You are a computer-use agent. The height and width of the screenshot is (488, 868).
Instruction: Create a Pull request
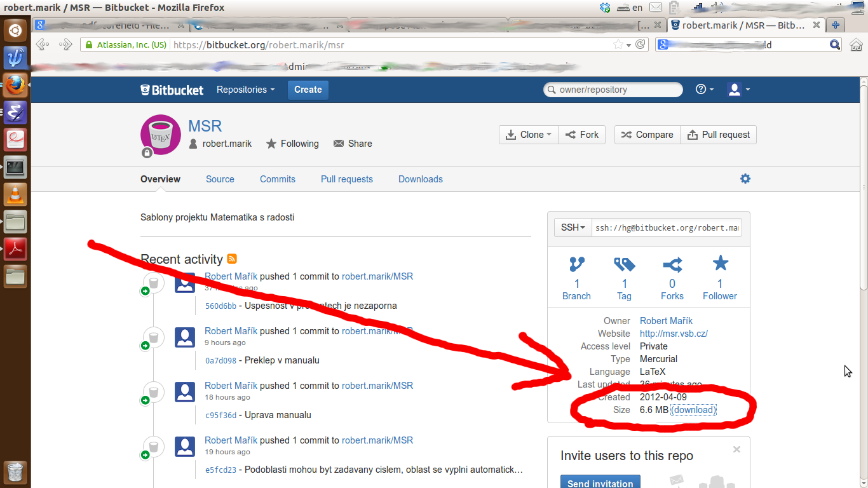(719, 135)
